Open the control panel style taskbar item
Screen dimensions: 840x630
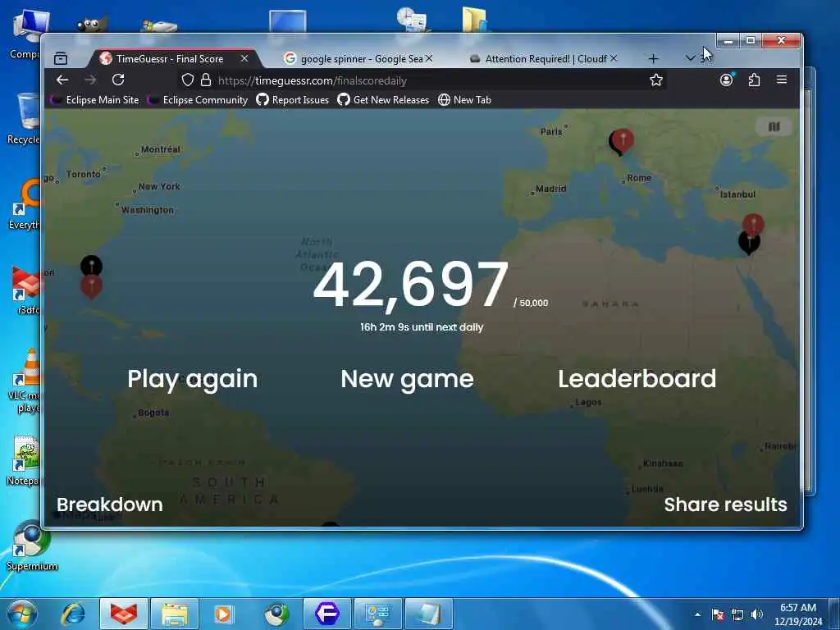(x=377, y=614)
